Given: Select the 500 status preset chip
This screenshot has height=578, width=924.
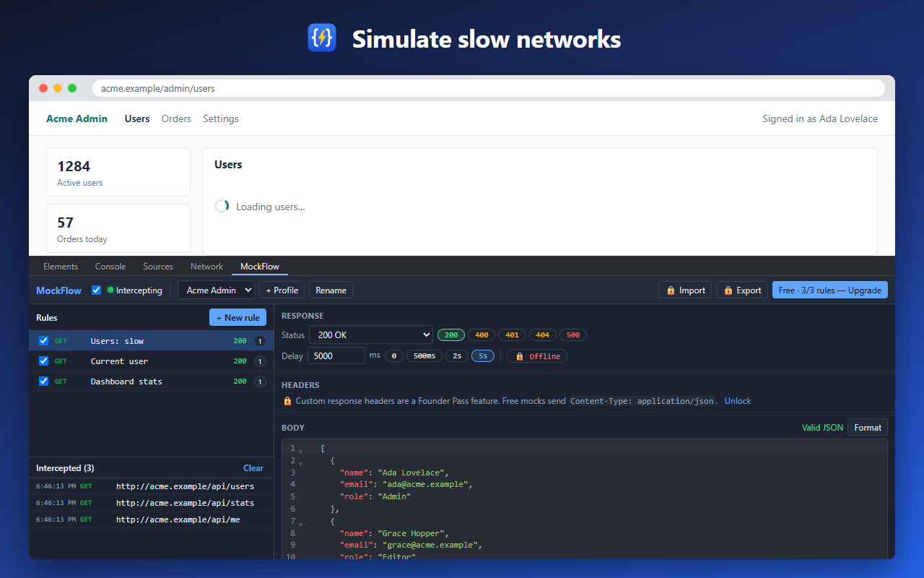Looking at the screenshot, I should (573, 335).
